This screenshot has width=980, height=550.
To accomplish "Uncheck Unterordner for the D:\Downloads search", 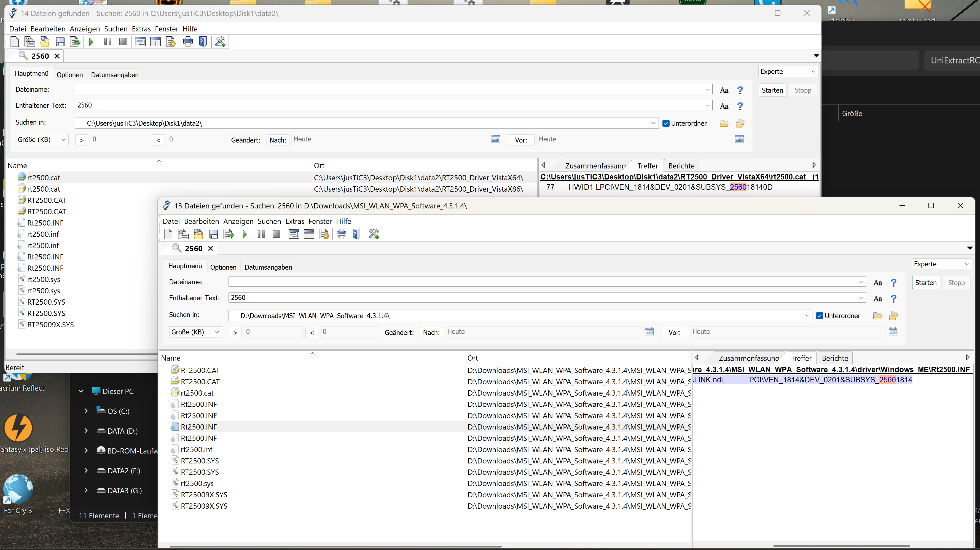I will (x=820, y=316).
